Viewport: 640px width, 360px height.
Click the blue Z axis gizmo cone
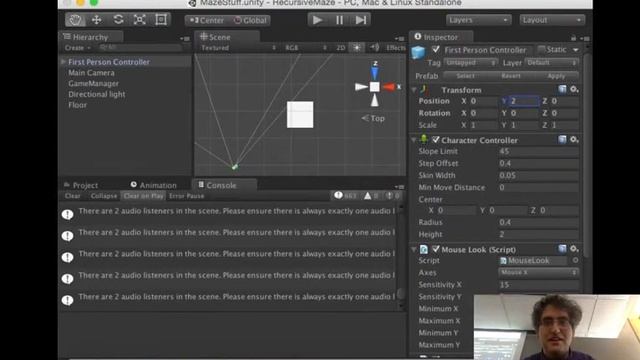pos(374,73)
